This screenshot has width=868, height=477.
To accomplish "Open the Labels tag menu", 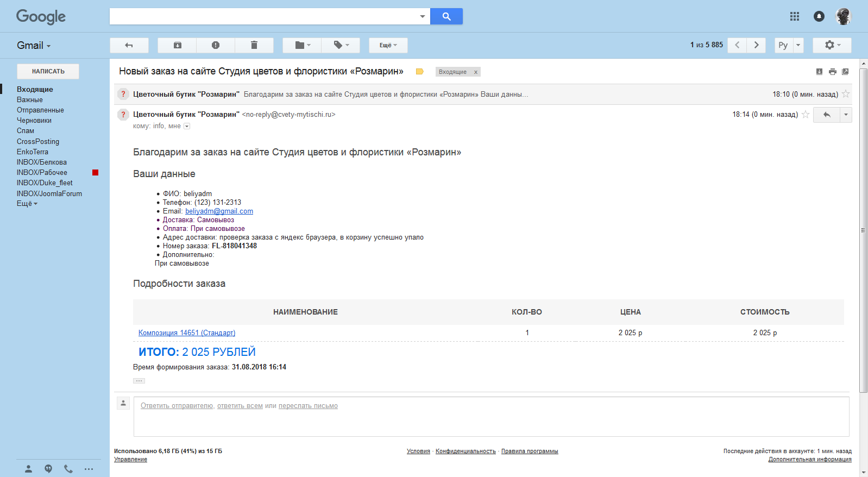I will click(341, 45).
